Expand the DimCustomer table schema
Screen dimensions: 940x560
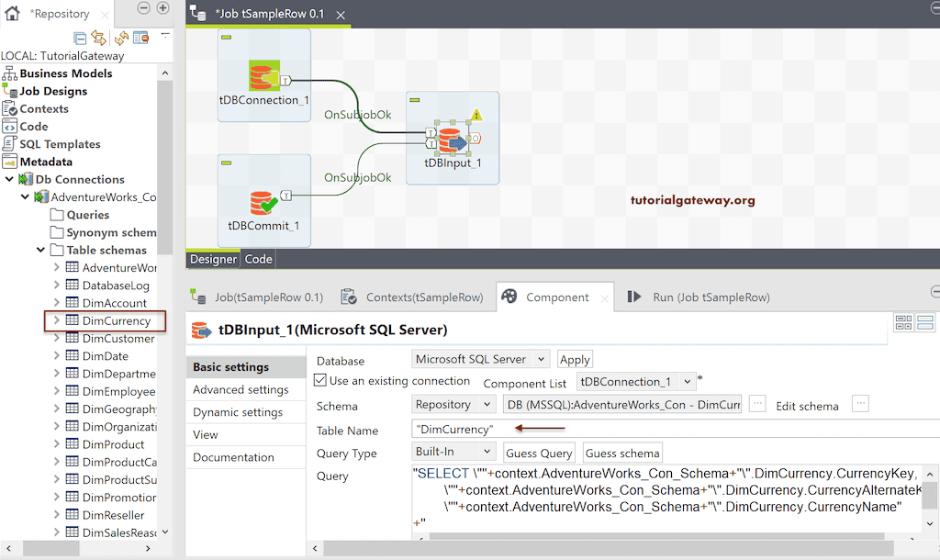tap(56, 338)
